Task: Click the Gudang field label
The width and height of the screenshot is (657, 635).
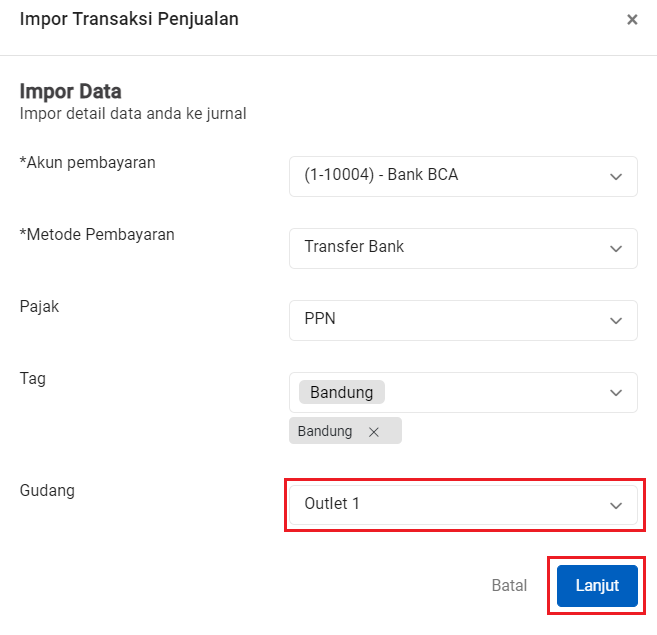Action: (x=47, y=490)
